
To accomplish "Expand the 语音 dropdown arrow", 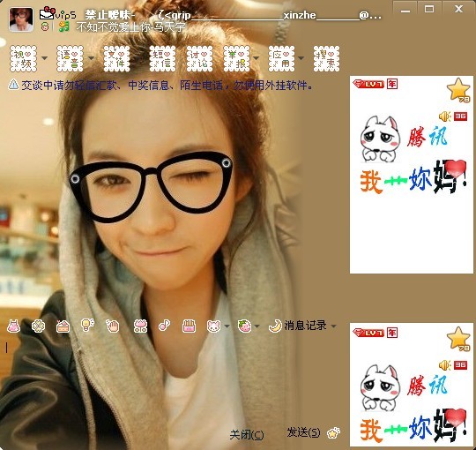I will [91, 58].
